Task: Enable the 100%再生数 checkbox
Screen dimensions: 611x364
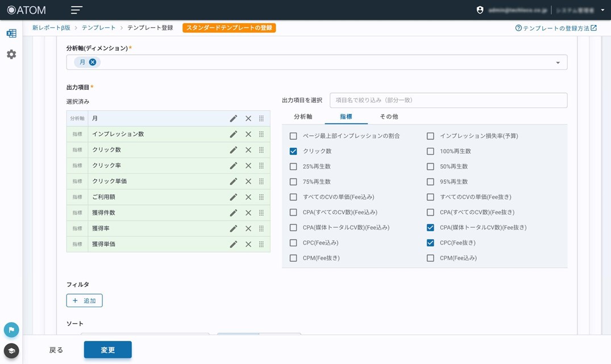Action: tap(430, 152)
